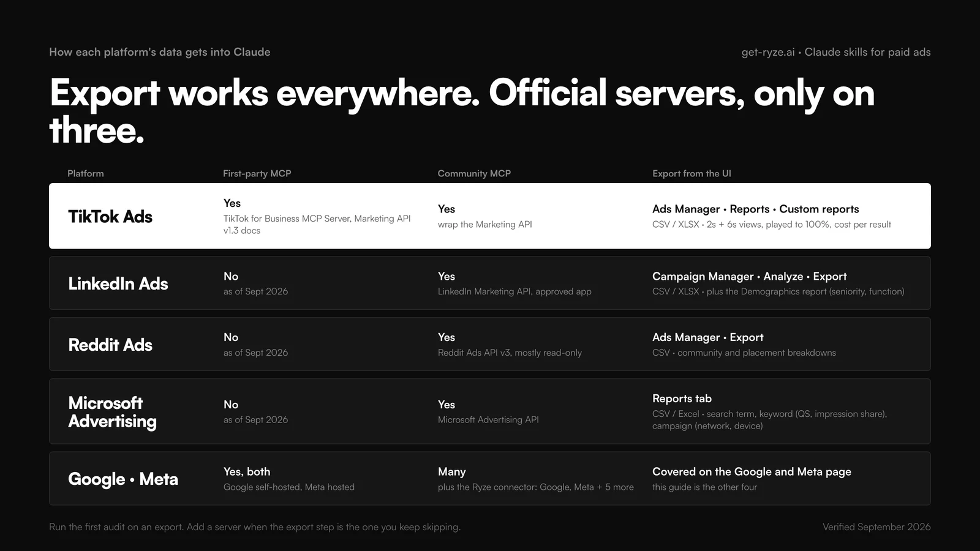The width and height of the screenshot is (980, 551).
Task: Click 'Yes' under Community MCP for Reddit
Action: coord(447,337)
